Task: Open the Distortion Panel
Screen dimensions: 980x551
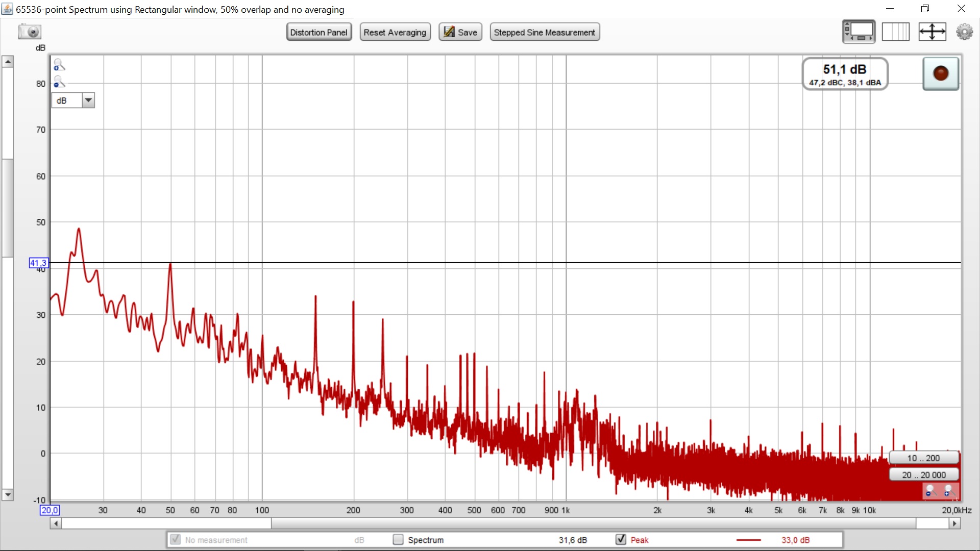Action: pyautogui.click(x=318, y=32)
